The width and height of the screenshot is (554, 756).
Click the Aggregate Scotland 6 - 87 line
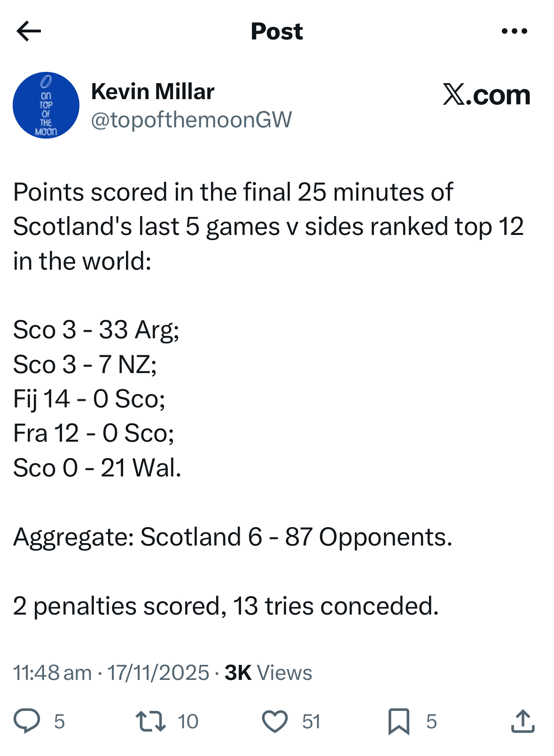pos(233,537)
